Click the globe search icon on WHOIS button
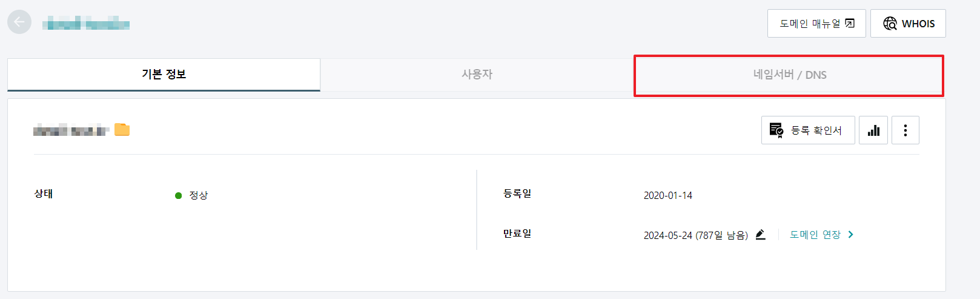The height and width of the screenshot is (299, 980). (890, 24)
